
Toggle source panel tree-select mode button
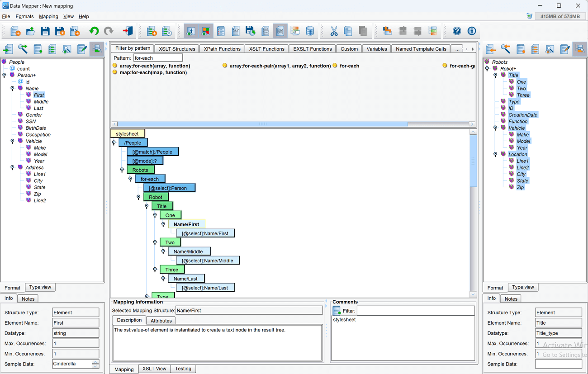(x=97, y=49)
